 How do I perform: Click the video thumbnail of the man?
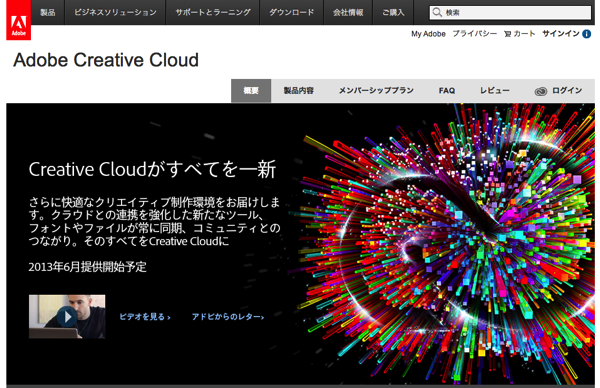[x=67, y=316]
